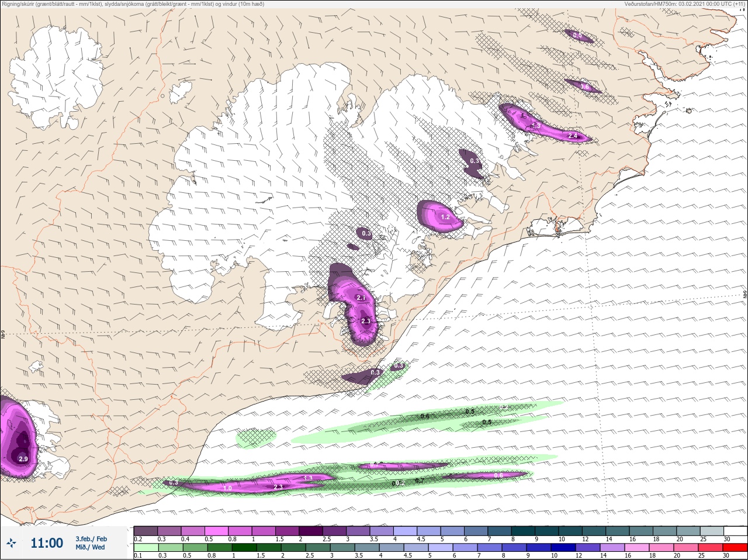The width and height of the screenshot is (748, 560).
Task: Click the dark purple 2 swatch in upper legend
Action: click(311, 531)
